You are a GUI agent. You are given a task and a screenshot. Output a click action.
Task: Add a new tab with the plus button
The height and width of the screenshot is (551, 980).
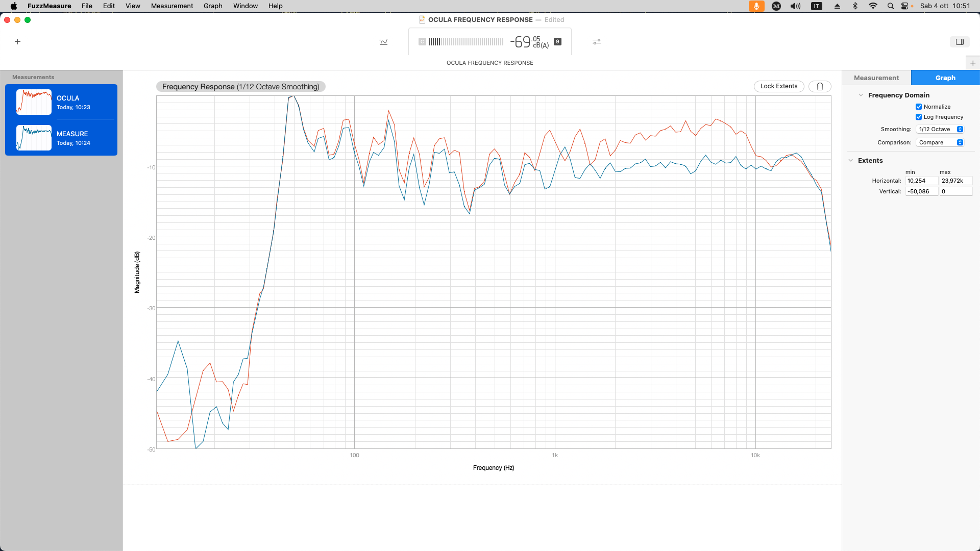(973, 63)
